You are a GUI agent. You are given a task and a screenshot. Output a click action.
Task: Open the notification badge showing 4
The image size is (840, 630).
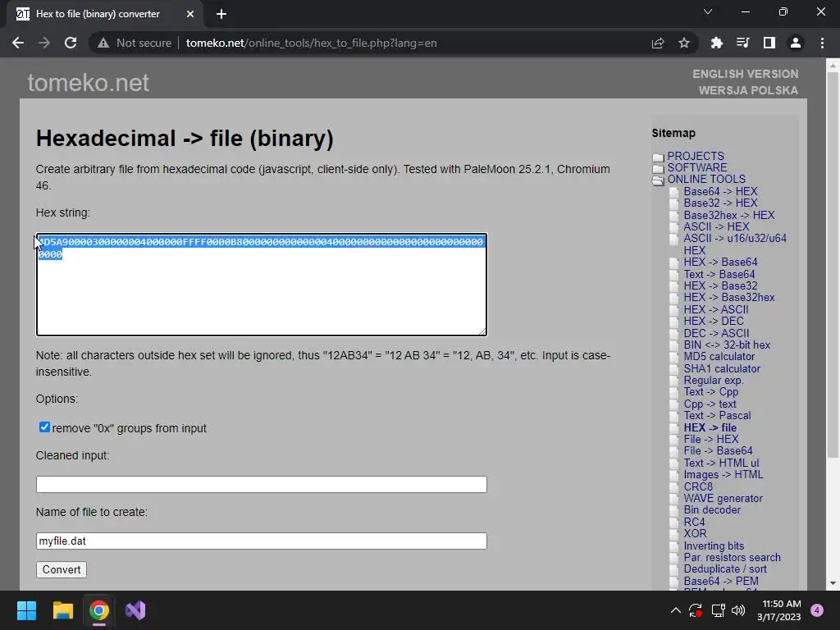[x=817, y=610]
